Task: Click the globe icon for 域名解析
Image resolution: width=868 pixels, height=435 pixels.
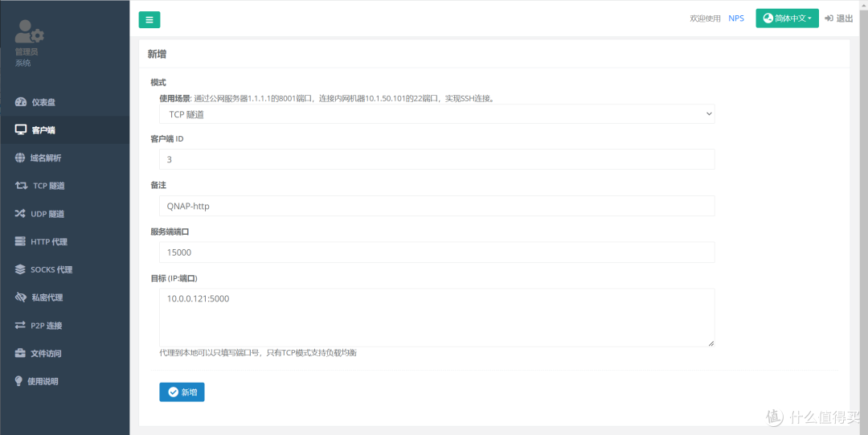Action: coord(21,158)
